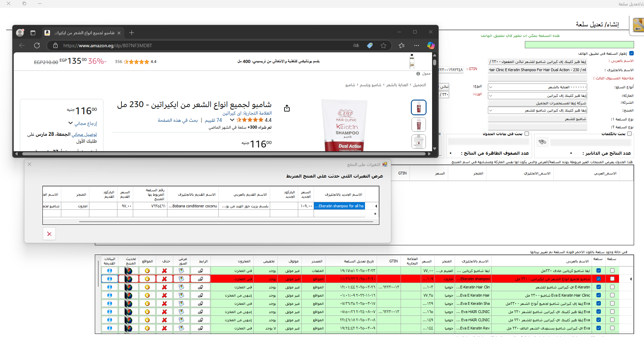
Task: Click the red X delete icon in first table row
Action: tap(164, 271)
